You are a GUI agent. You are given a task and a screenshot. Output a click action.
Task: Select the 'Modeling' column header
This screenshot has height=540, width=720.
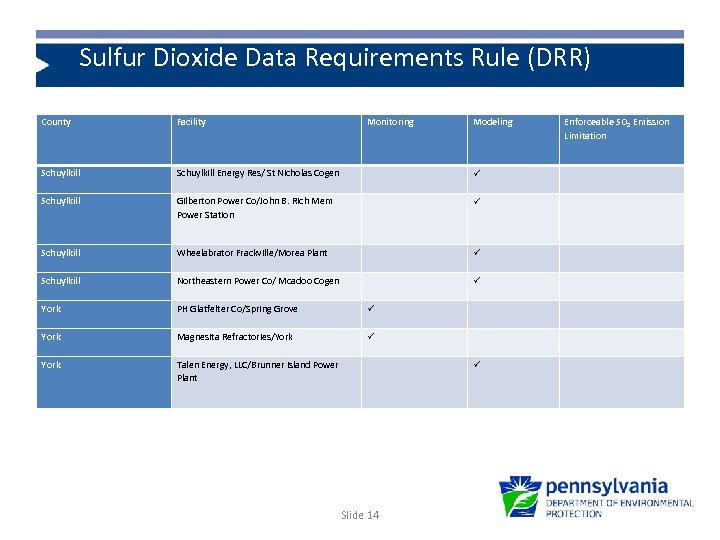(x=513, y=140)
